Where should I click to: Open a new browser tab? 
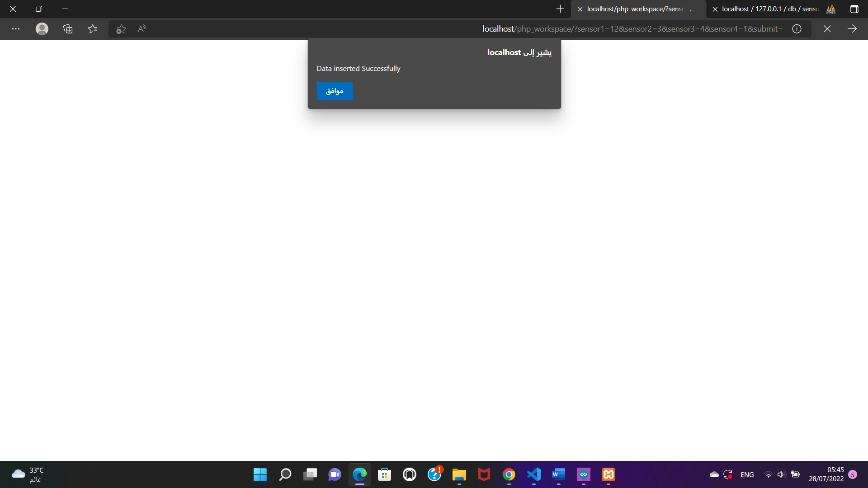[560, 9]
